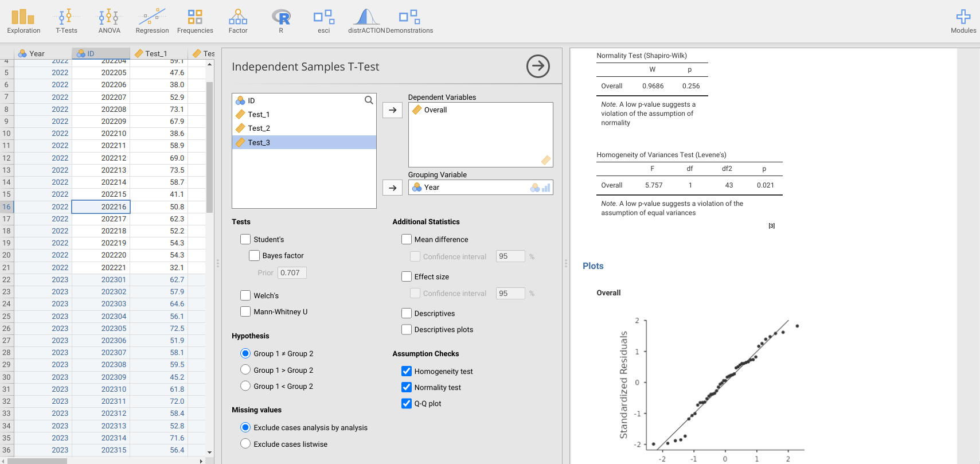Open the Frequencies analyses menu

click(x=195, y=21)
